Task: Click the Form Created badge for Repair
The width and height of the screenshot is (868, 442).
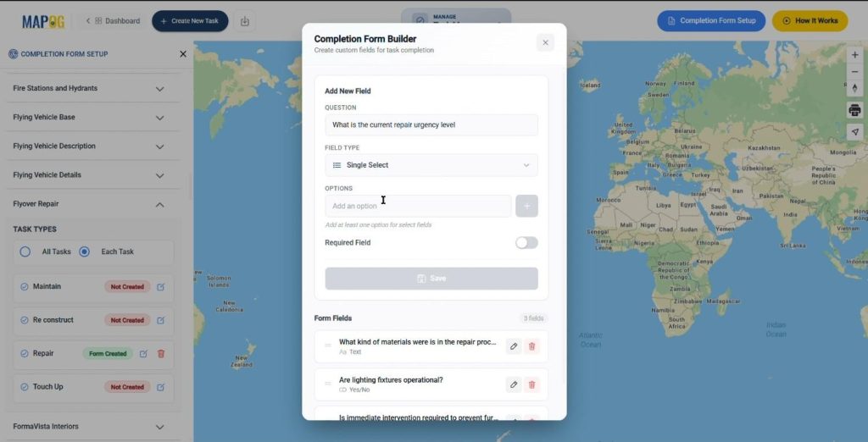Action: (x=108, y=353)
